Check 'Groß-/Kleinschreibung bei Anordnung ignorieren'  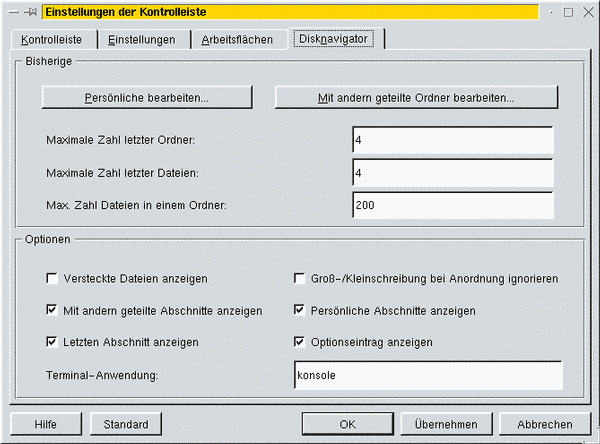click(x=299, y=278)
